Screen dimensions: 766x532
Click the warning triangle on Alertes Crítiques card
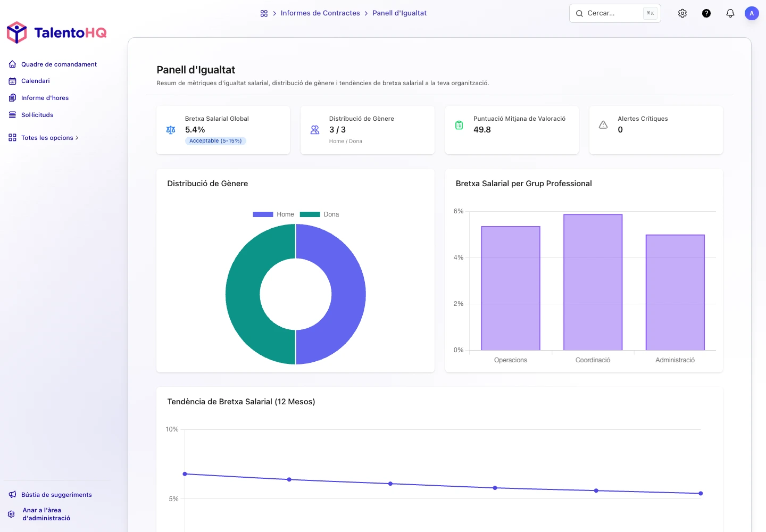coord(603,125)
